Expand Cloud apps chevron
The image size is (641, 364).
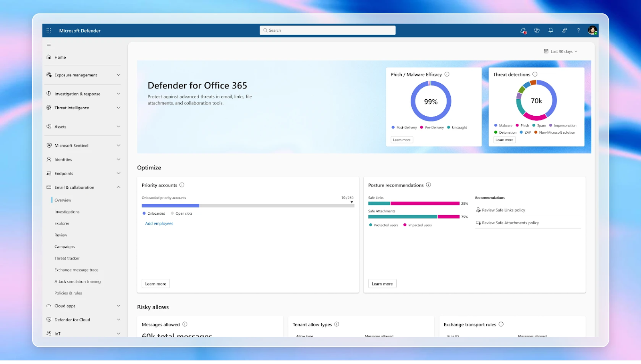(118, 306)
